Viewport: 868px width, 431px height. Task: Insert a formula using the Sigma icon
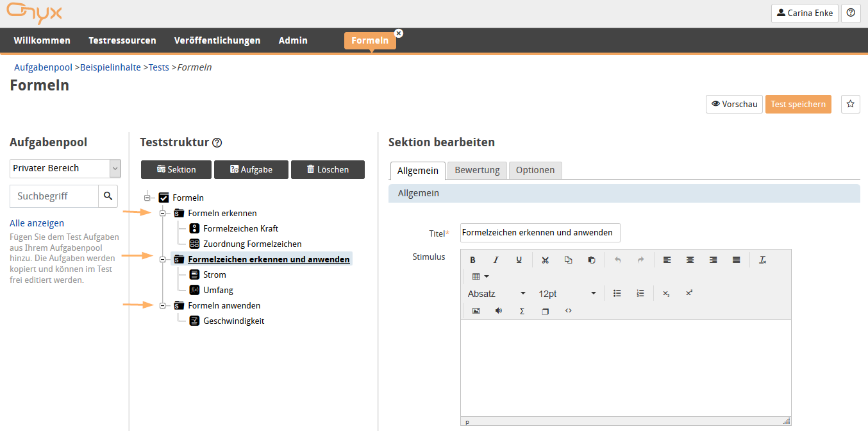(522, 310)
